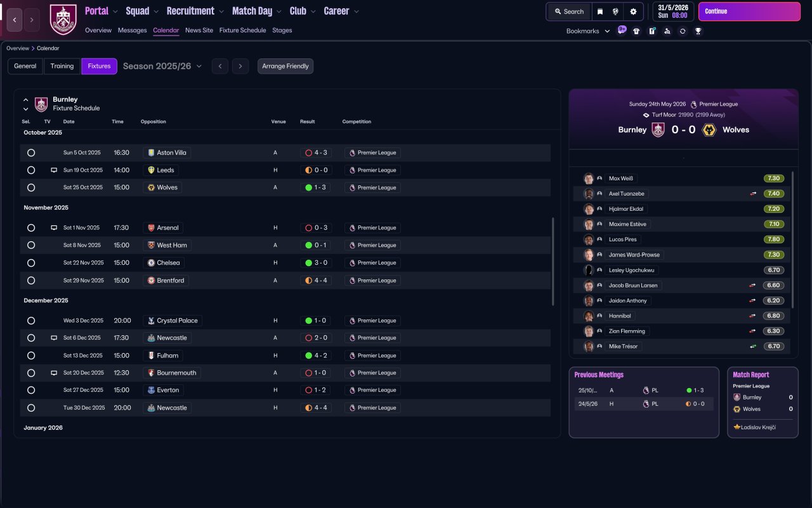Open the globe icon beside Search
The image size is (812, 508).
[615, 11]
